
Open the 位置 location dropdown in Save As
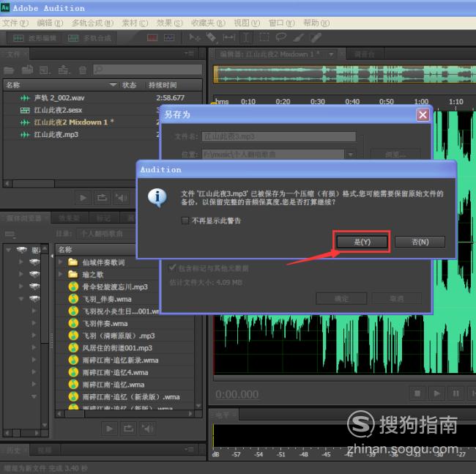[x=350, y=155]
